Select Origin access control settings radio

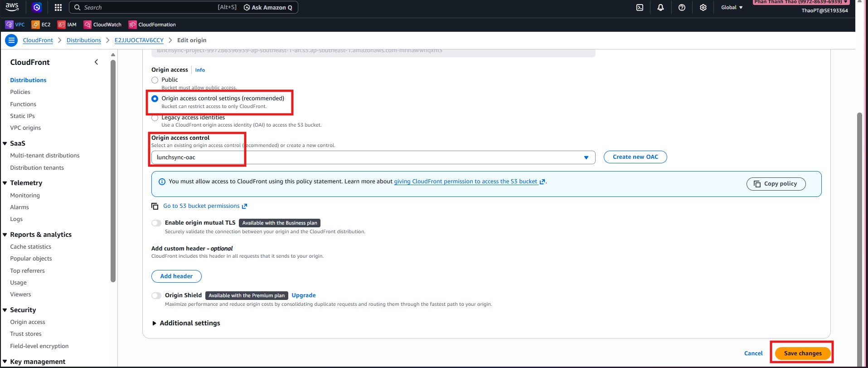coord(155,98)
